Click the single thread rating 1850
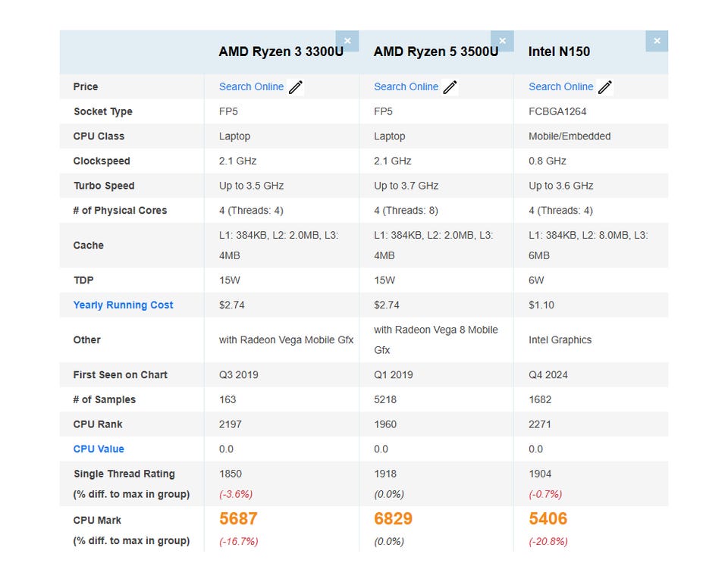 click(x=231, y=474)
